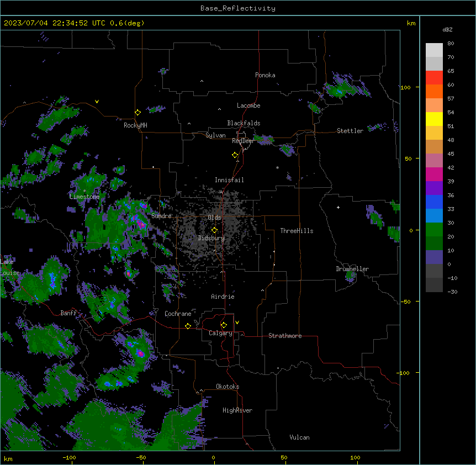
Task: Click the yellow diamond marker beside RockyMH
Action: pos(138,112)
